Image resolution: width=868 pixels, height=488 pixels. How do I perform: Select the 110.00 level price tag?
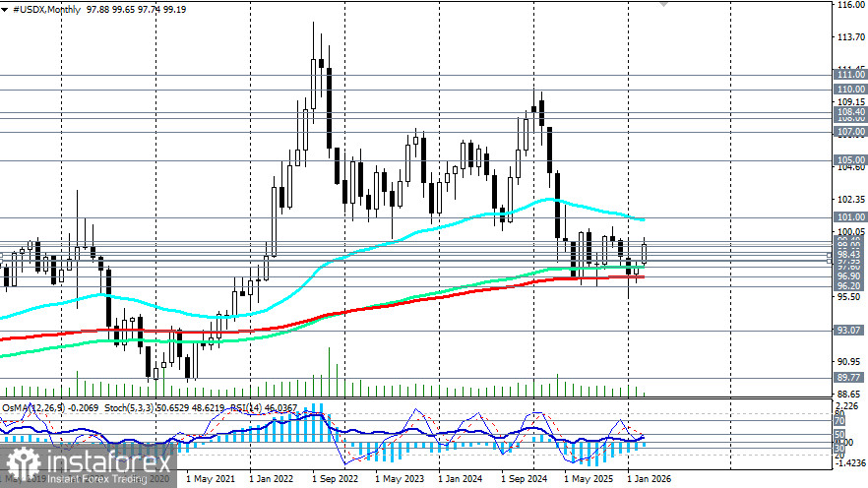pos(850,90)
